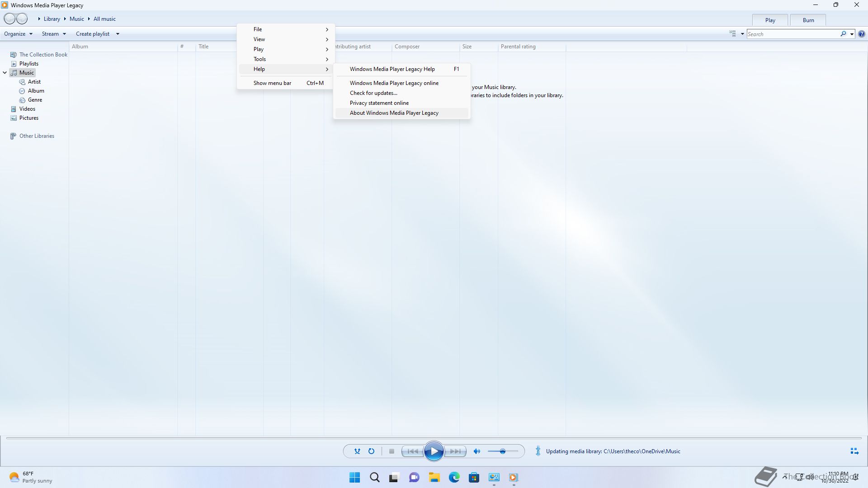The width and height of the screenshot is (868, 488).
Task: Open the Windows Start button
Action: point(355,477)
